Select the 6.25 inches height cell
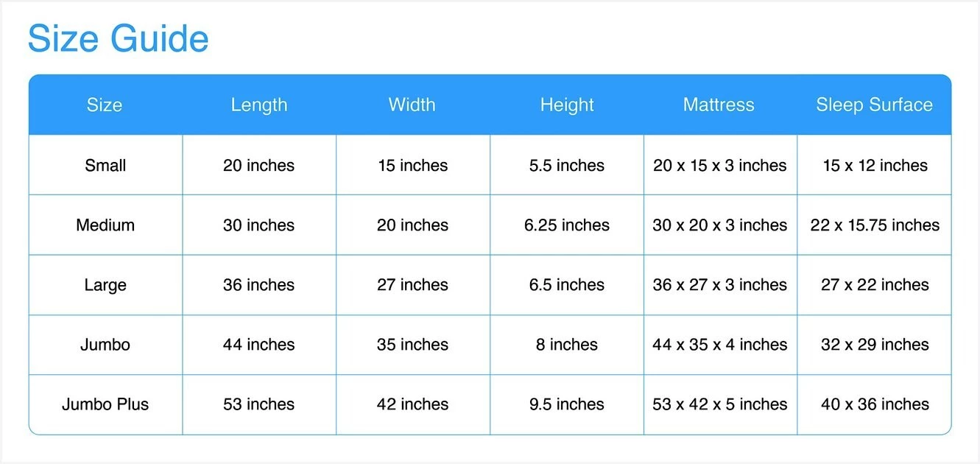Image resolution: width=980 pixels, height=464 pixels. point(567,225)
